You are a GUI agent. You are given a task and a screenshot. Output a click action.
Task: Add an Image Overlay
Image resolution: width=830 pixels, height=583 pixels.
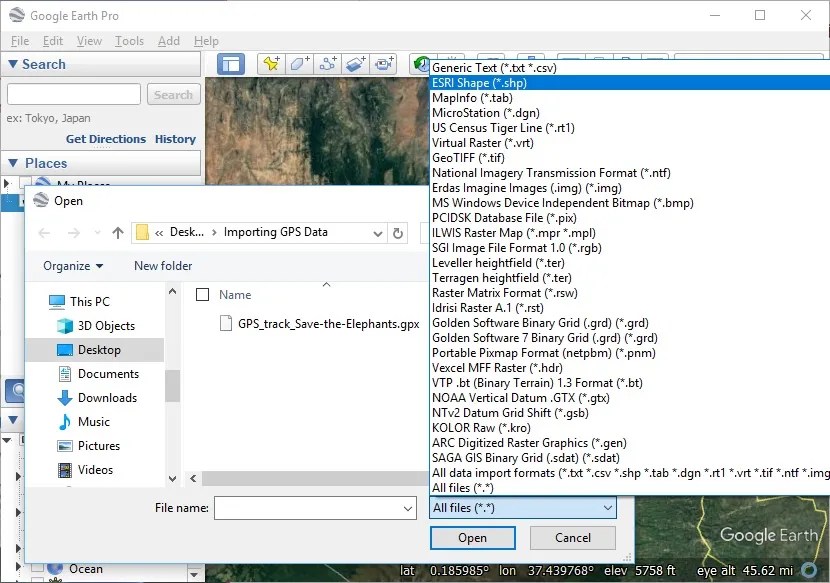pyautogui.click(x=356, y=63)
